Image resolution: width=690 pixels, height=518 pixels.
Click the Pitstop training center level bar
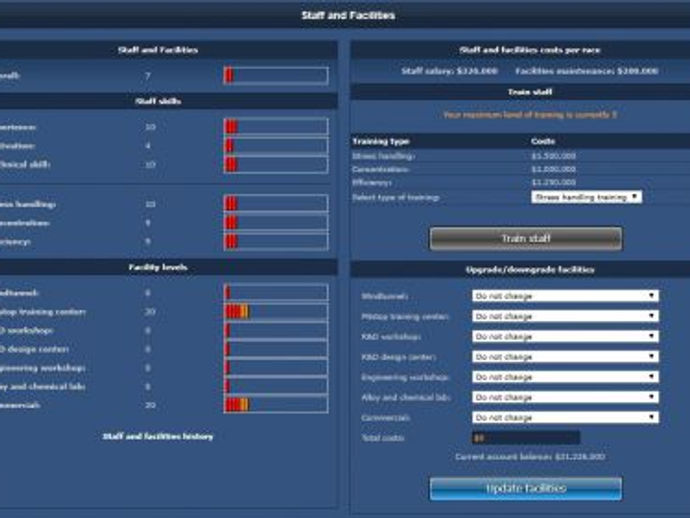[276, 312]
